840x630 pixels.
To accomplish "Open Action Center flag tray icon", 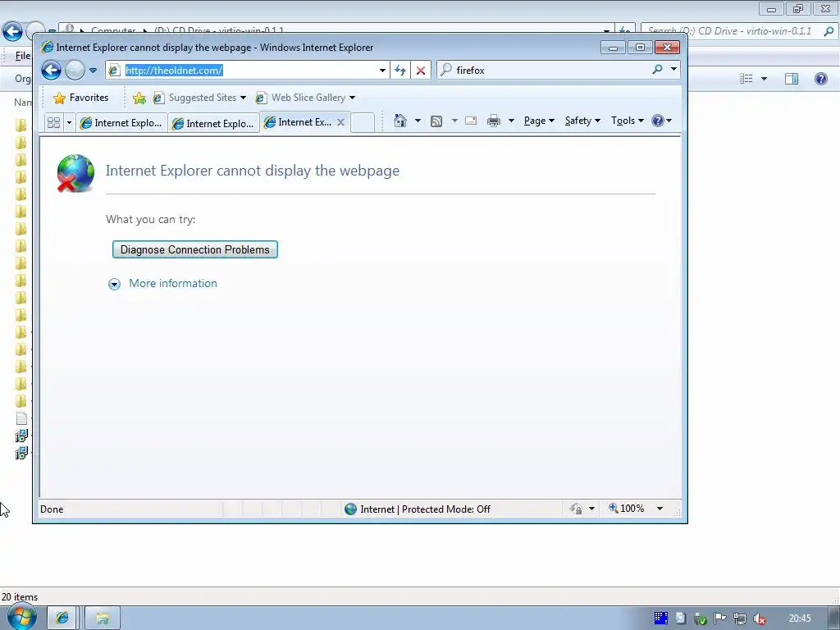I will (x=720, y=619).
